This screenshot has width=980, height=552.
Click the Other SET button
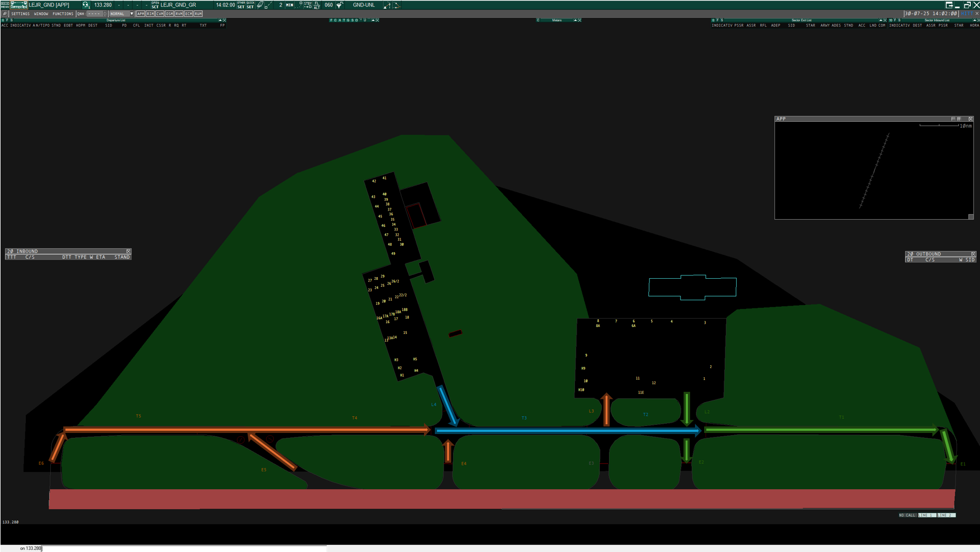coord(241,5)
